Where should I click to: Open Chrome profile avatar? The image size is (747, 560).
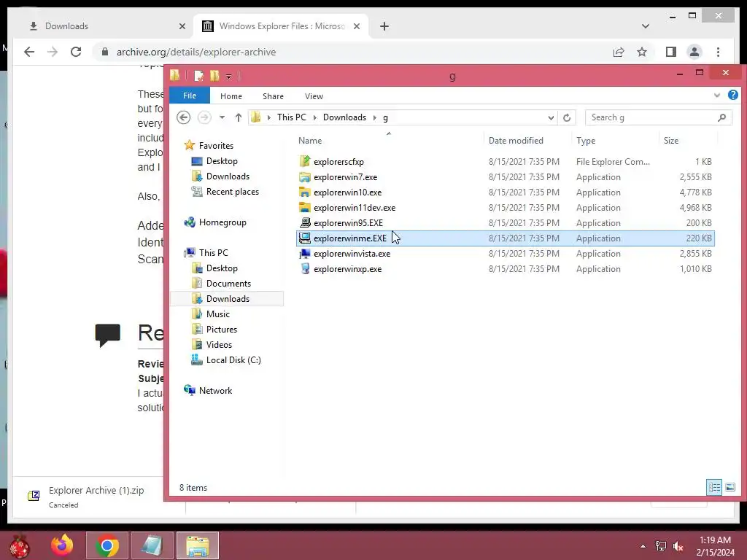tap(694, 52)
